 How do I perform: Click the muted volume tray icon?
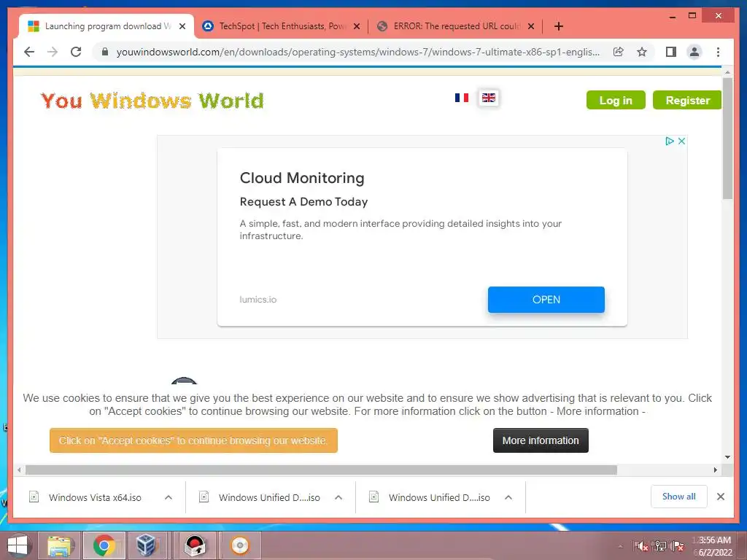641,546
